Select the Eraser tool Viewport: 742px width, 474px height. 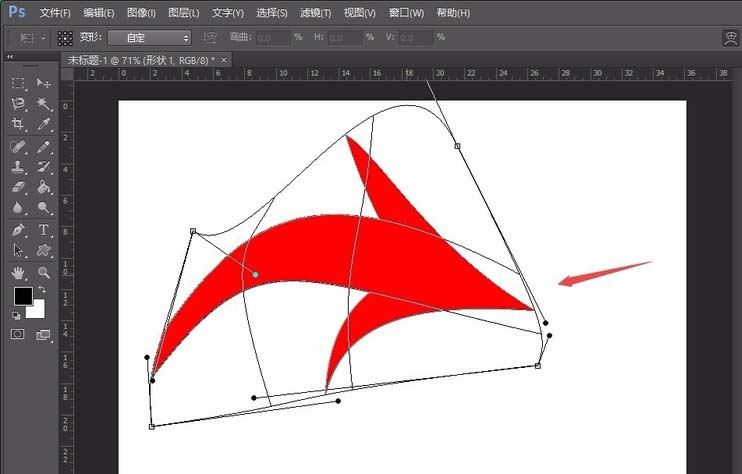click(x=18, y=187)
